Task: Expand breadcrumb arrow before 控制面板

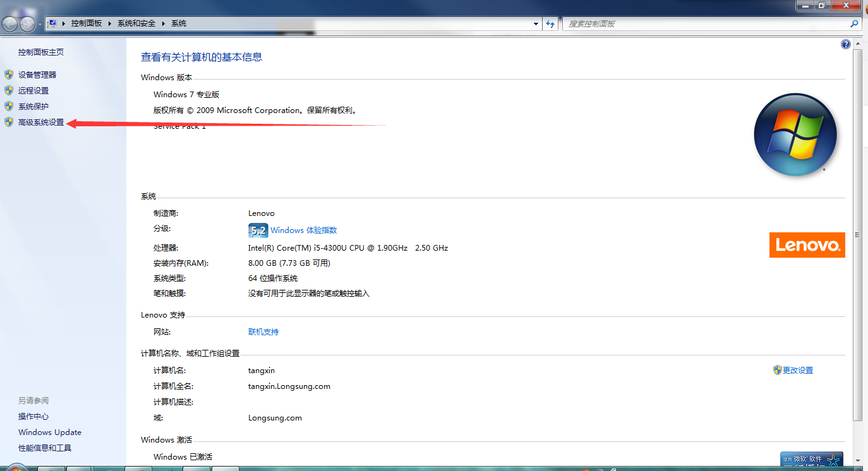Action: pyautogui.click(x=64, y=23)
